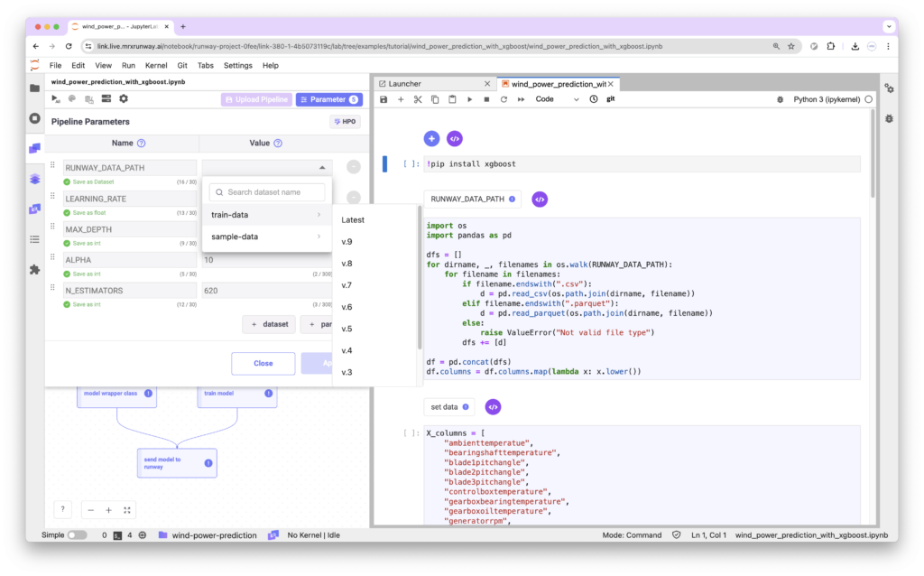Collapse the RUNWAY_DATA_PATH value dropdown
Image resolution: width=924 pixels, height=576 pixels.
pyautogui.click(x=322, y=167)
